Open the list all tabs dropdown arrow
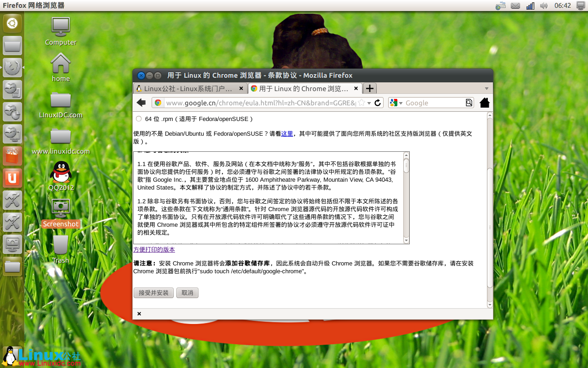The image size is (588, 368). pyautogui.click(x=487, y=88)
